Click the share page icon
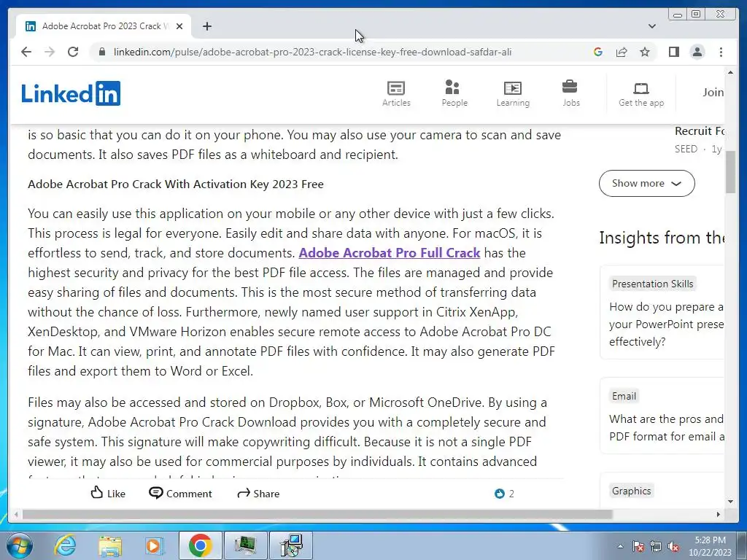Screen dimensions: 747x560 point(622,52)
